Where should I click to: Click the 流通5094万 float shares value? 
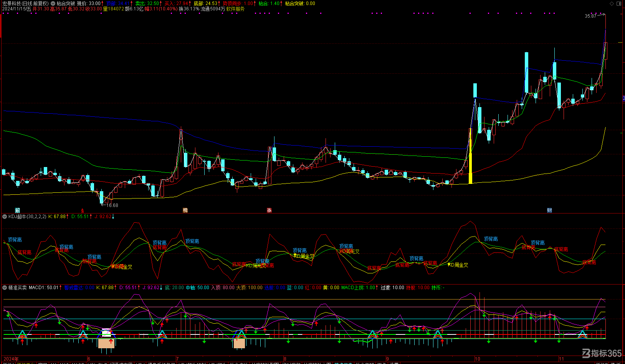tap(213, 9)
